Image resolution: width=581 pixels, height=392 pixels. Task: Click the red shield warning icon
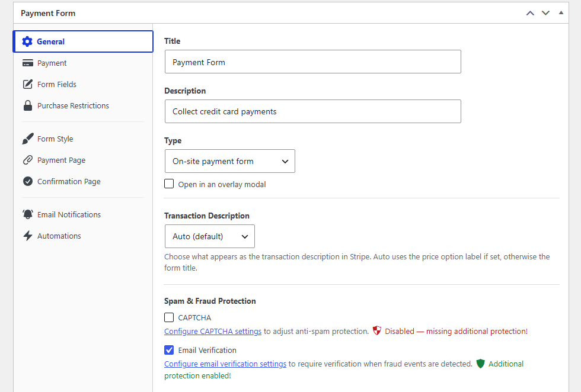(377, 330)
